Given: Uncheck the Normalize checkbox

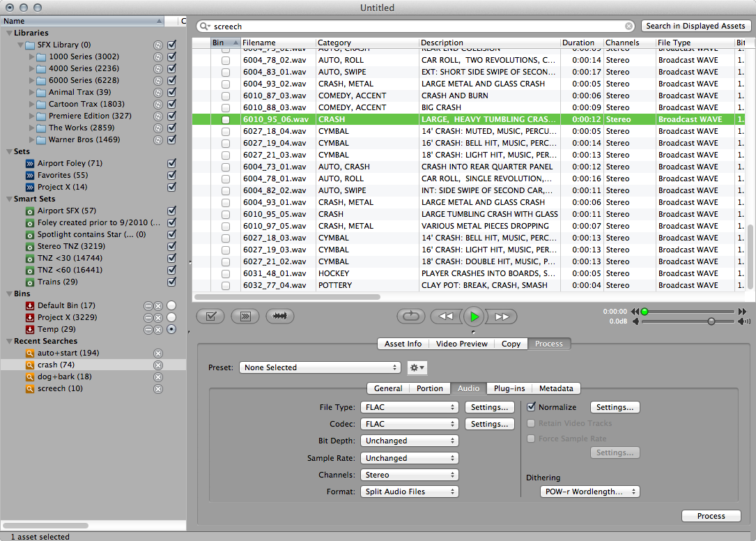Looking at the screenshot, I should coord(532,407).
